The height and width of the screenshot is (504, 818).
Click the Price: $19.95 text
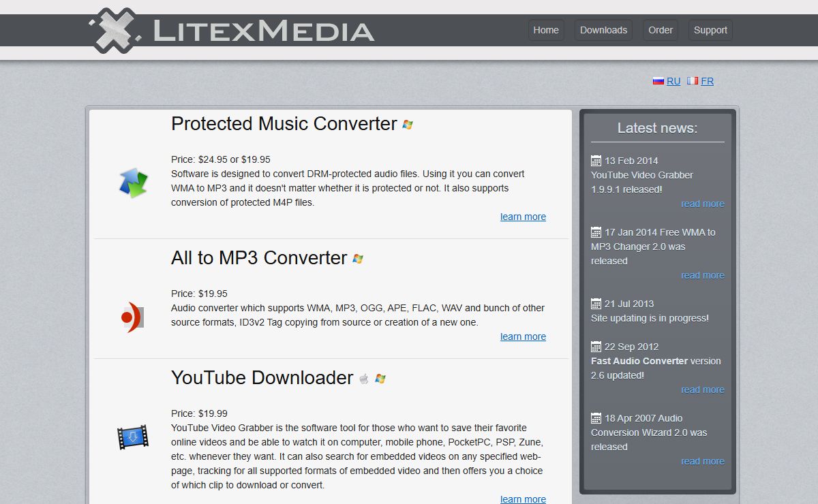coord(199,294)
